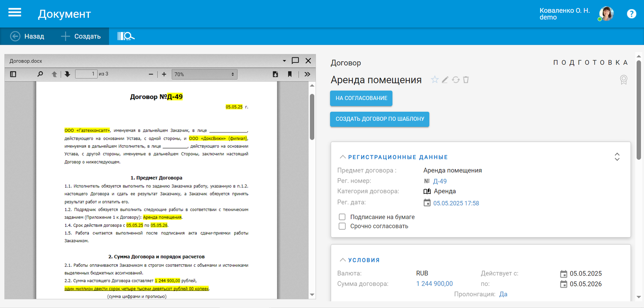The image size is (644, 308).
Task: Enable "Подписание на бумаге" checkbox
Action: (342, 217)
